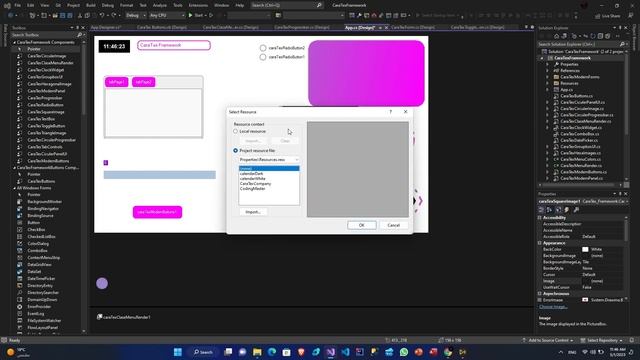Click the ErrorImage swatch in Properties

[x=585, y=300]
